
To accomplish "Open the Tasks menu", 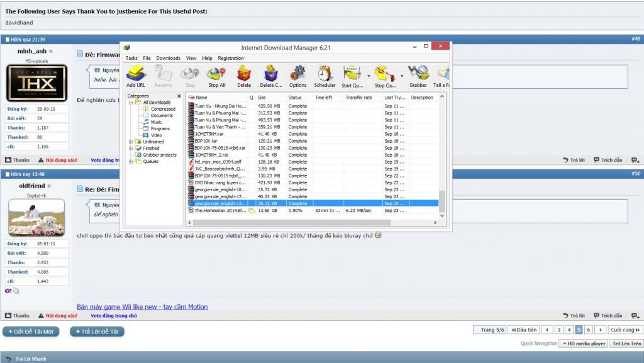I will [131, 58].
